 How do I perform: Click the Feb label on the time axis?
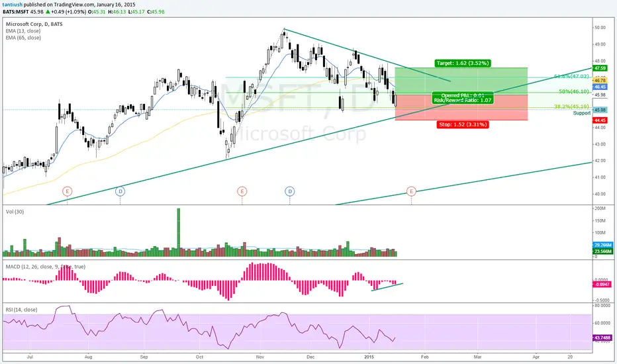(x=424, y=357)
